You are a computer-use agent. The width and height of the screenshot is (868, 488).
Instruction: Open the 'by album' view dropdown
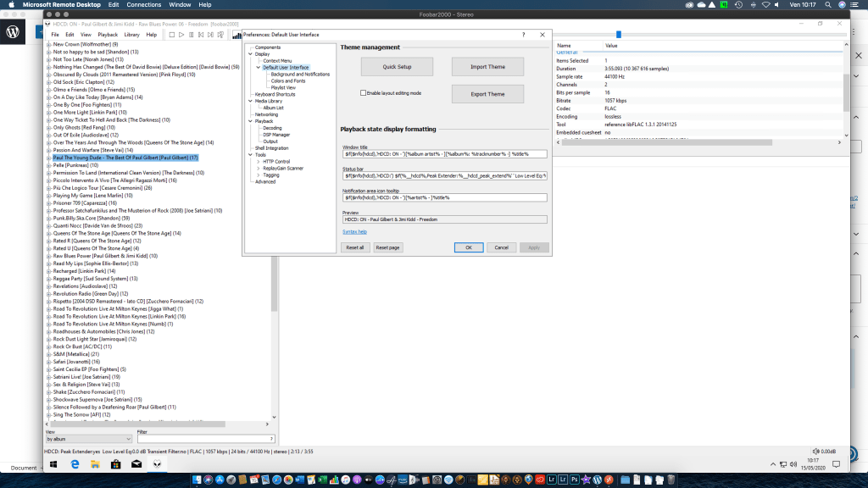(88, 440)
